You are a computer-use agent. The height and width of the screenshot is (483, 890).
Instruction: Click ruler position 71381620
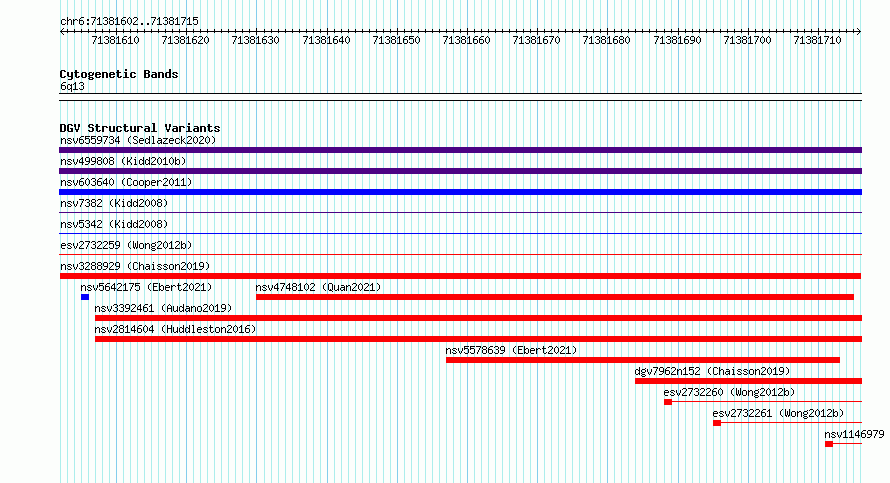186,40
